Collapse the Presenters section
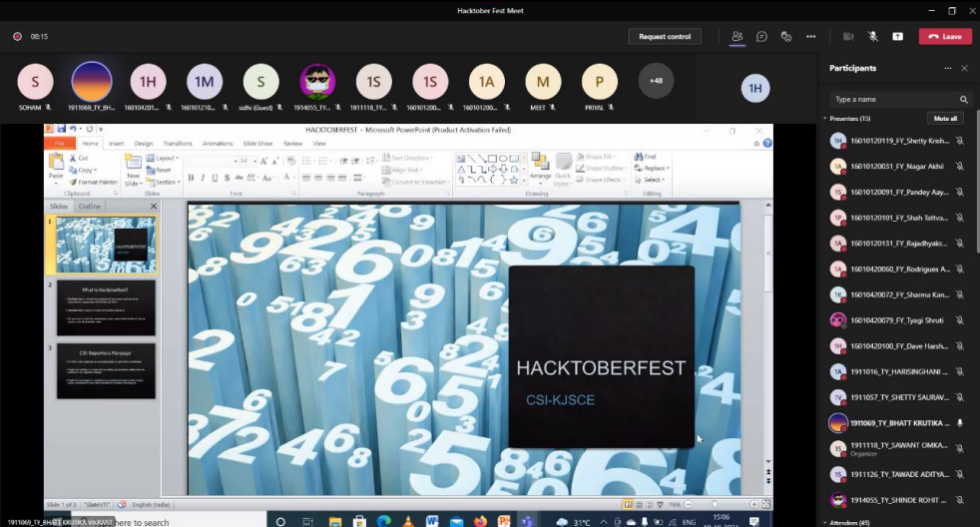 [825, 119]
